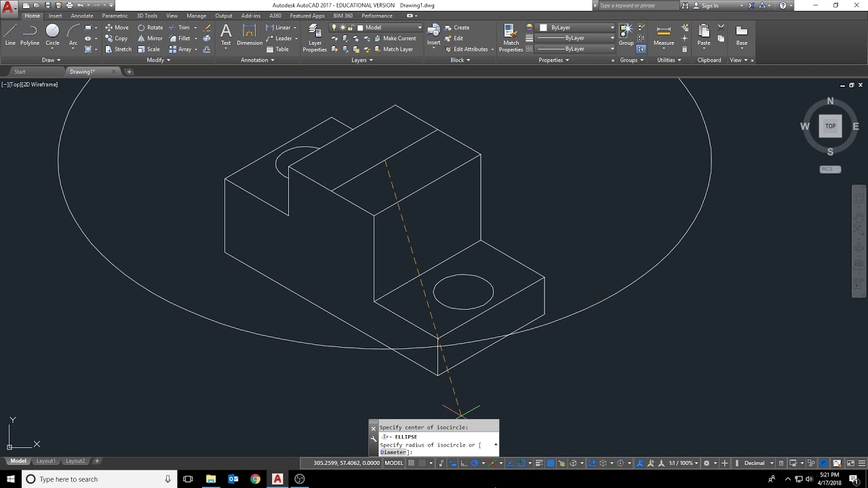Screen dimensions: 868x488
Task: Click Edit Attributes button
Action: [469, 49]
